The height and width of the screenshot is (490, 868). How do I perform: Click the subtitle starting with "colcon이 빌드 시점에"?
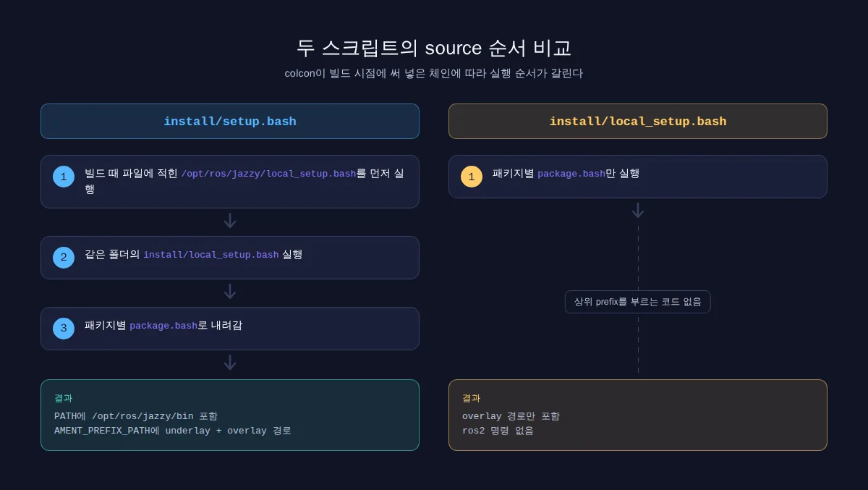pyautogui.click(x=434, y=73)
